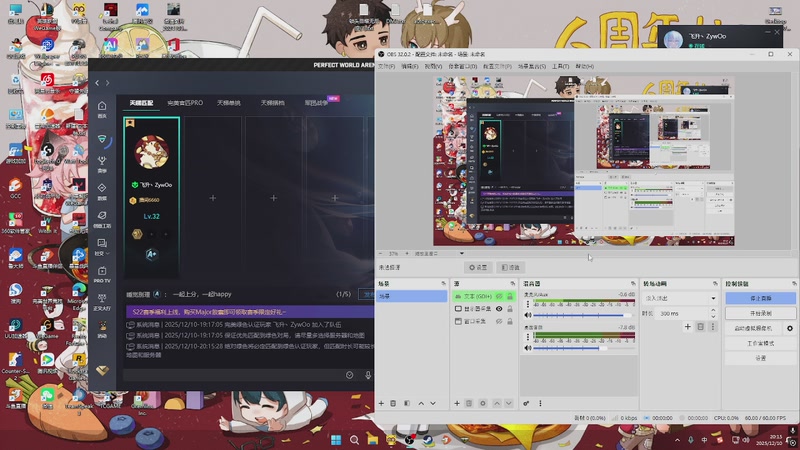
Task: Toggle lock on display capture source
Action: point(510,309)
